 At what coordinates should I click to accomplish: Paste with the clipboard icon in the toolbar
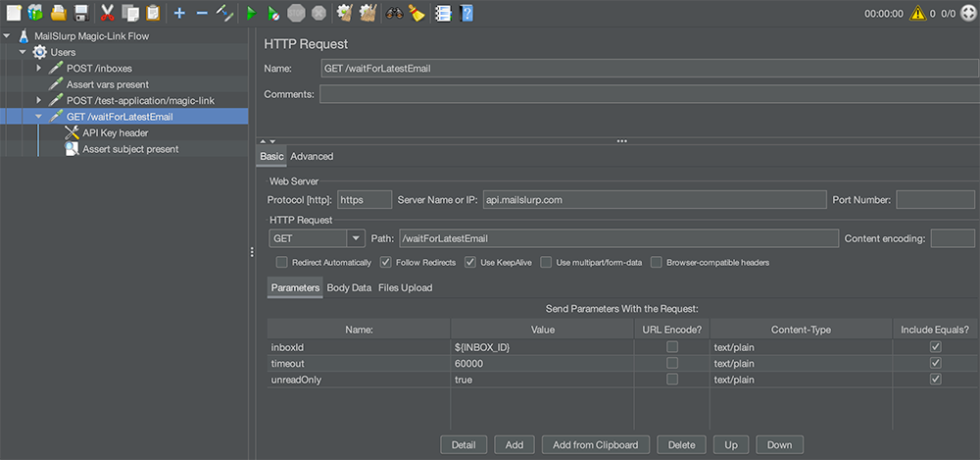click(153, 13)
